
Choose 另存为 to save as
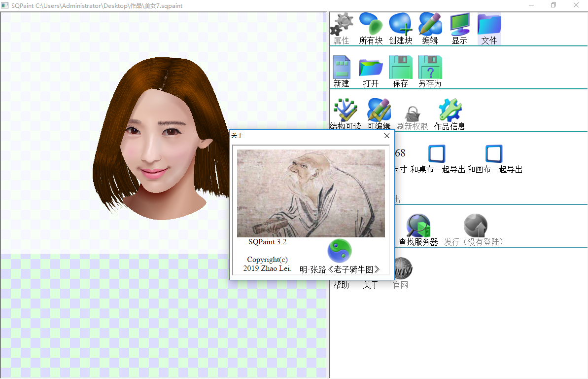pyautogui.click(x=430, y=71)
